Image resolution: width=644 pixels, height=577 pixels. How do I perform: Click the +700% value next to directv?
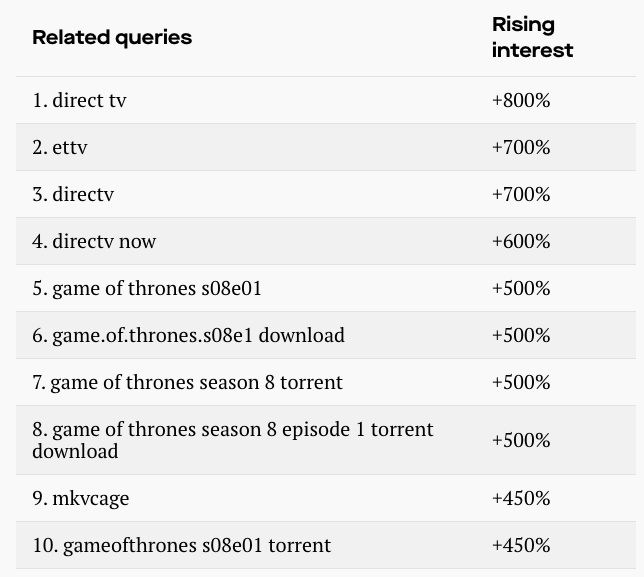[x=521, y=194]
